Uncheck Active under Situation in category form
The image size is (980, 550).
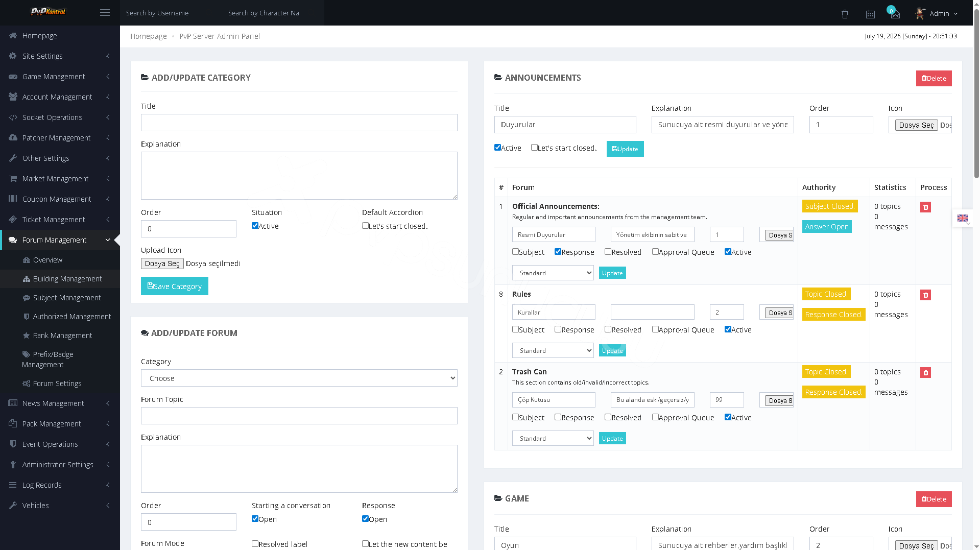click(x=255, y=226)
